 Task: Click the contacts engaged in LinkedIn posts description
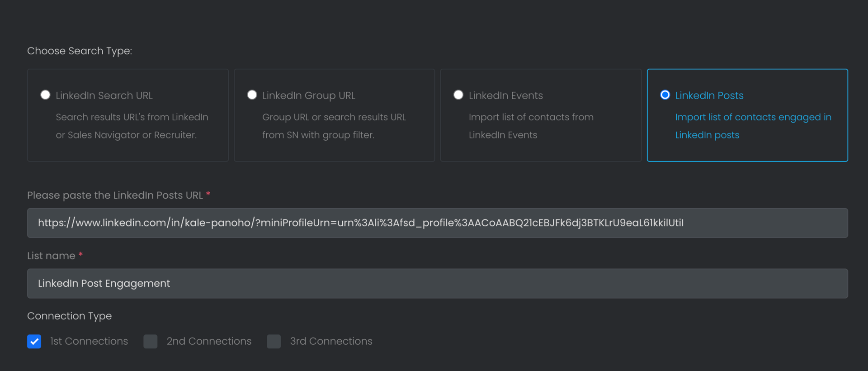(x=753, y=126)
